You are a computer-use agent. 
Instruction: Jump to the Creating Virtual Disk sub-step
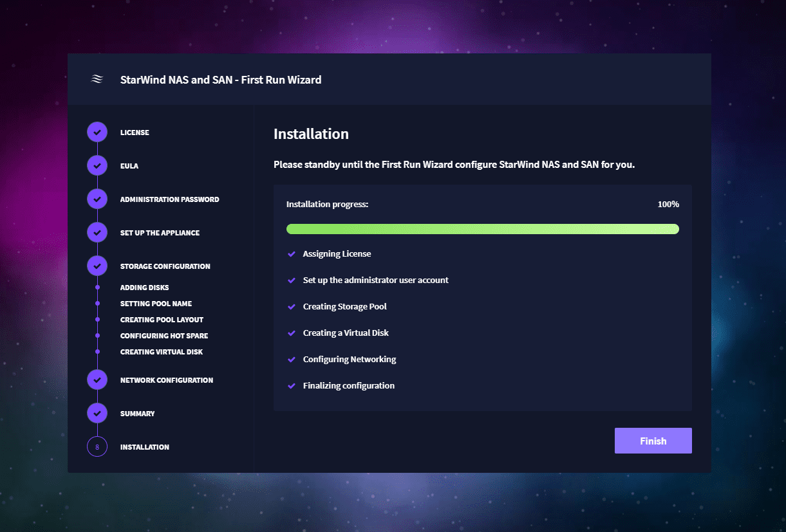click(x=161, y=352)
